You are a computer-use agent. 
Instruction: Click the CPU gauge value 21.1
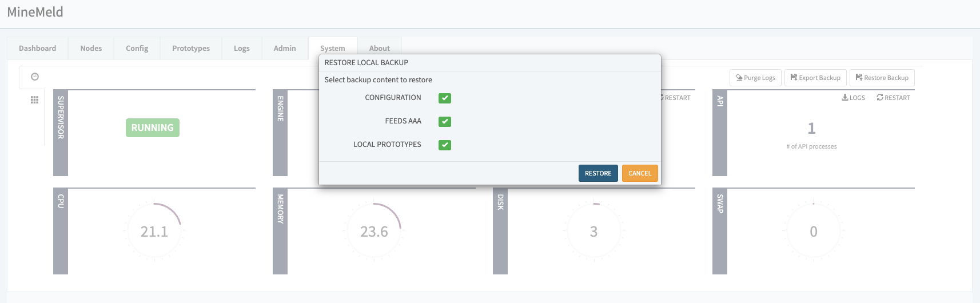pos(154,232)
